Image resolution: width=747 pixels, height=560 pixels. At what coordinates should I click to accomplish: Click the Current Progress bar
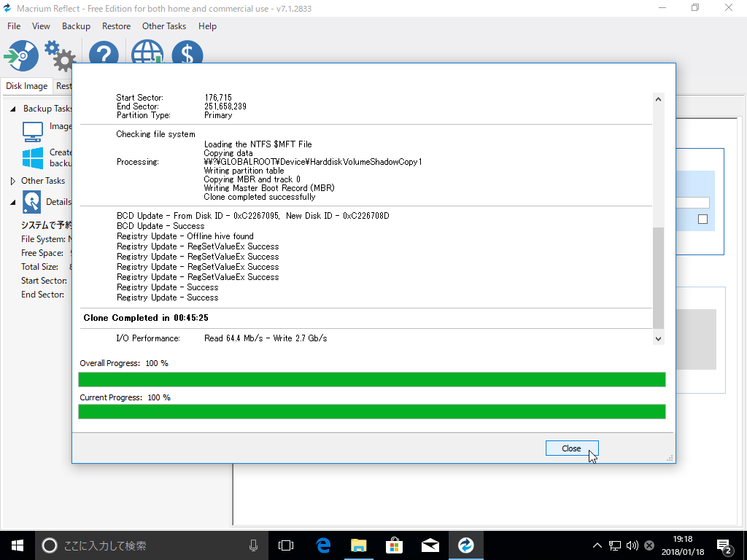pyautogui.click(x=371, y=411)
